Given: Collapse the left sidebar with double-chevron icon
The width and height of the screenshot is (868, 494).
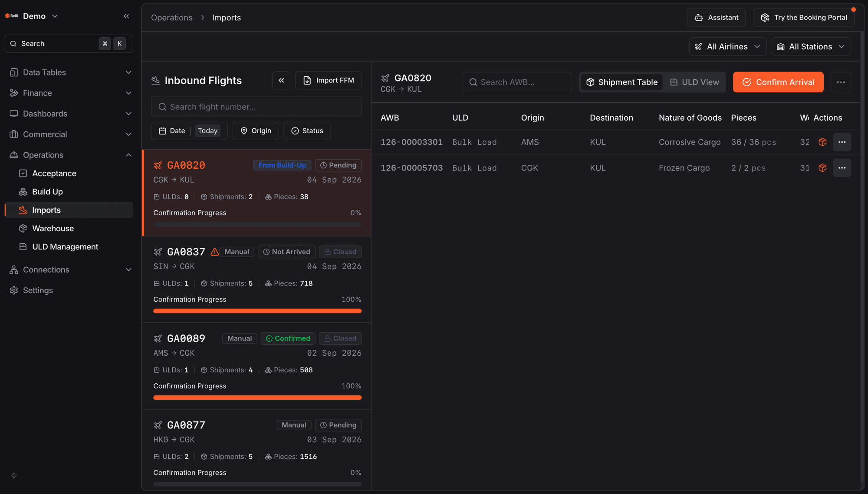Looking at the screenshot, I should [x=126, y=16].
